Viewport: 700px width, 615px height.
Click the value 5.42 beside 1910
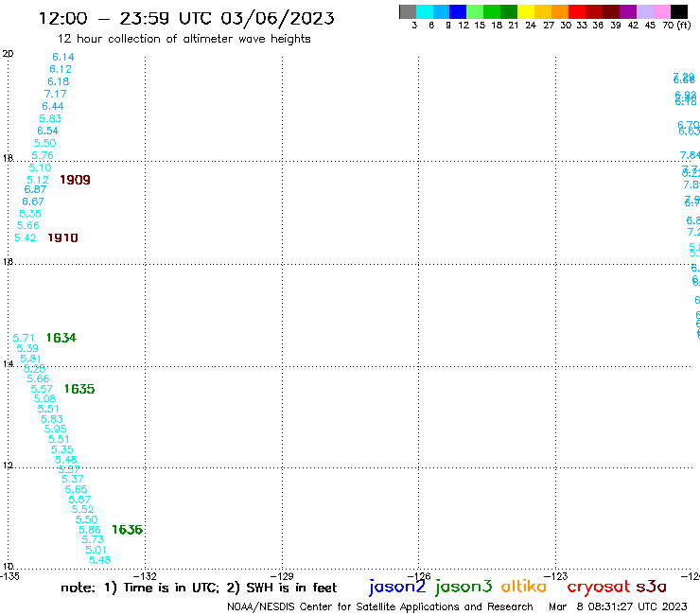pyautogui.click(x=26, y=238)
